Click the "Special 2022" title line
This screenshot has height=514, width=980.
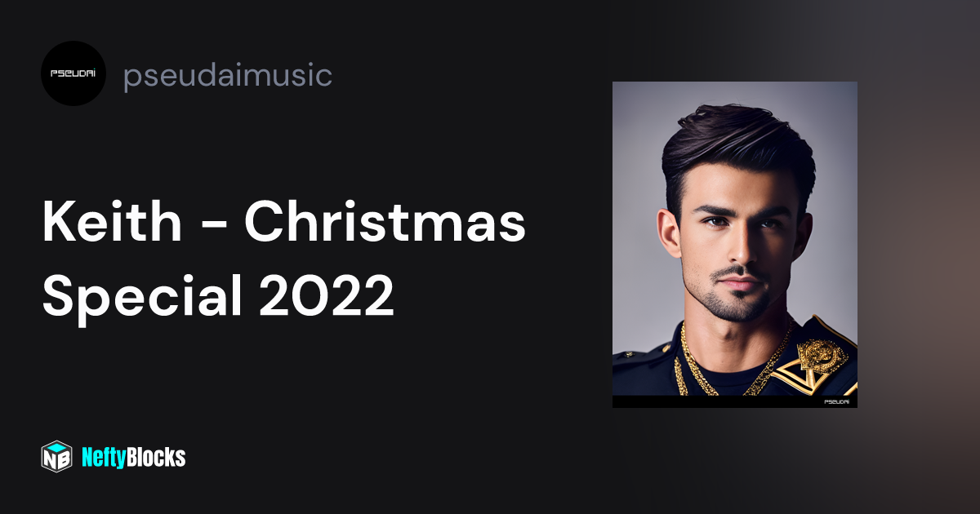(x=218, y=297)
